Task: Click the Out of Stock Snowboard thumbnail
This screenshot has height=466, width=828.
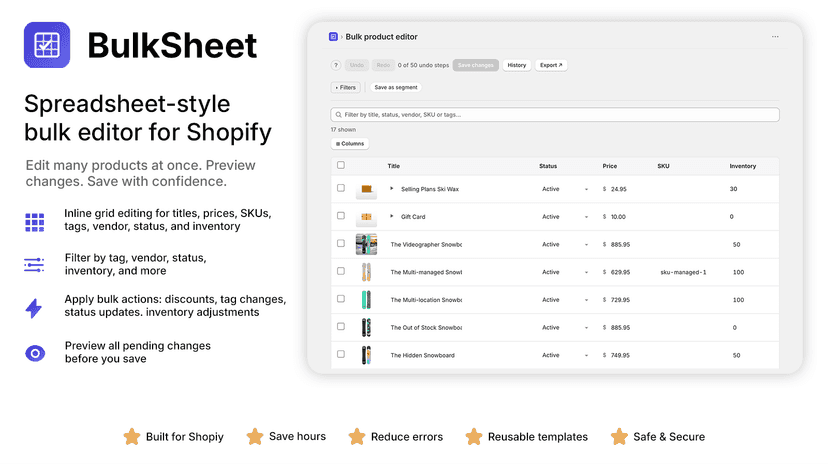Action: tap(366, 328)
